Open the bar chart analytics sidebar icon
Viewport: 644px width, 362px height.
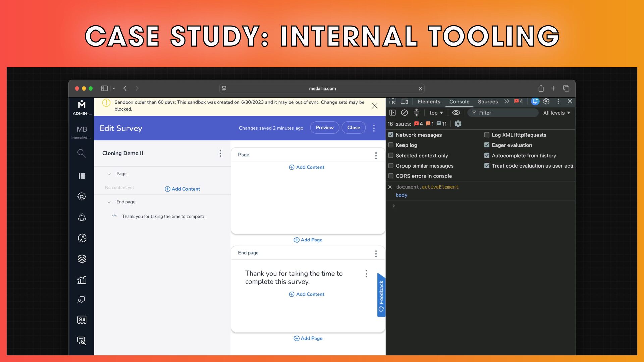point(82,280)
